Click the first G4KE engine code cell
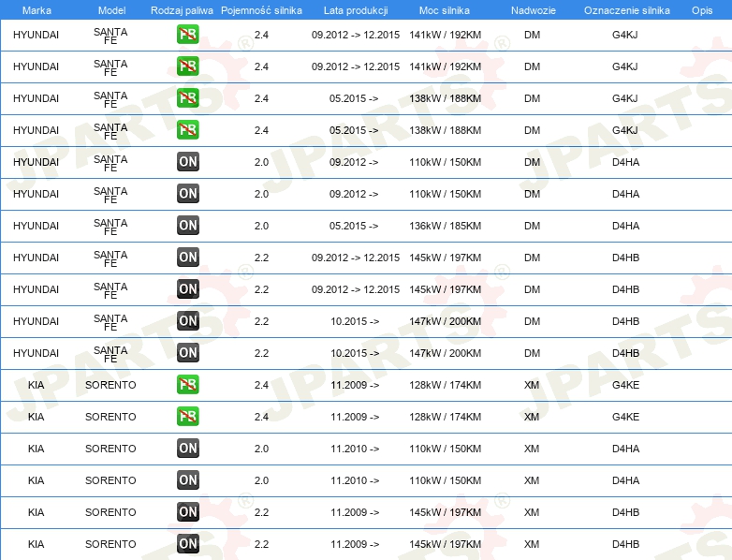This screenshot has width=732, height=560. 625,385
